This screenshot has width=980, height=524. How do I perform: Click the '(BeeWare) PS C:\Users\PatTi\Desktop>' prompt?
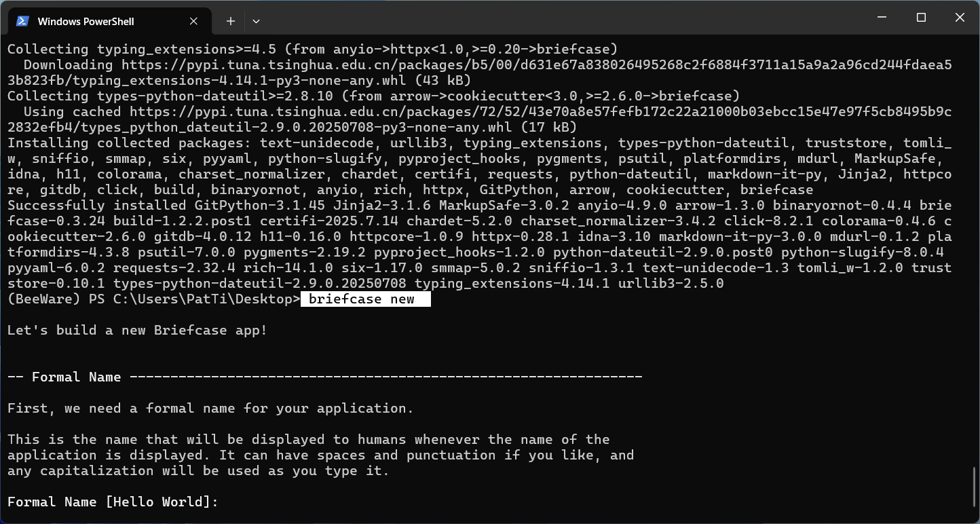pyautogui.click(x=154, y=299)
